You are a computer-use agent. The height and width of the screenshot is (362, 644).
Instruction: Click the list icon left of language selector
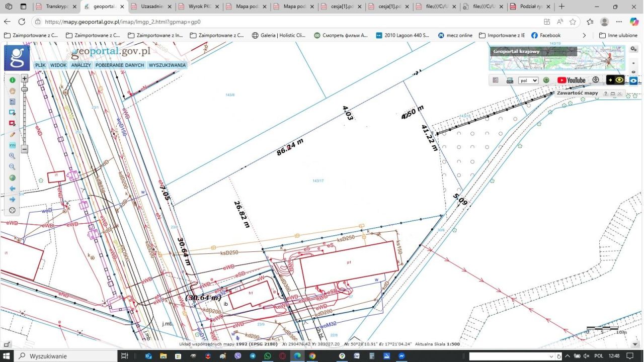point(496,80)
